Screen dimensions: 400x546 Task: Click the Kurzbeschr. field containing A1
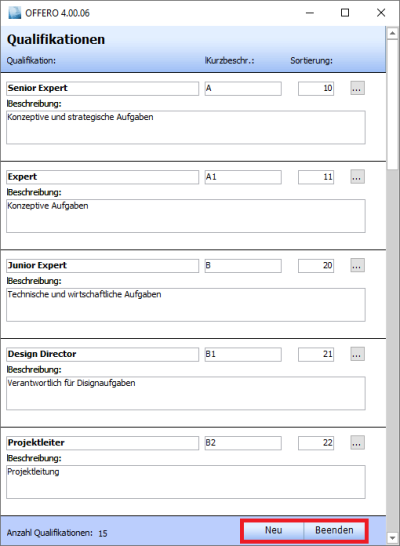[x=243, y=177]
